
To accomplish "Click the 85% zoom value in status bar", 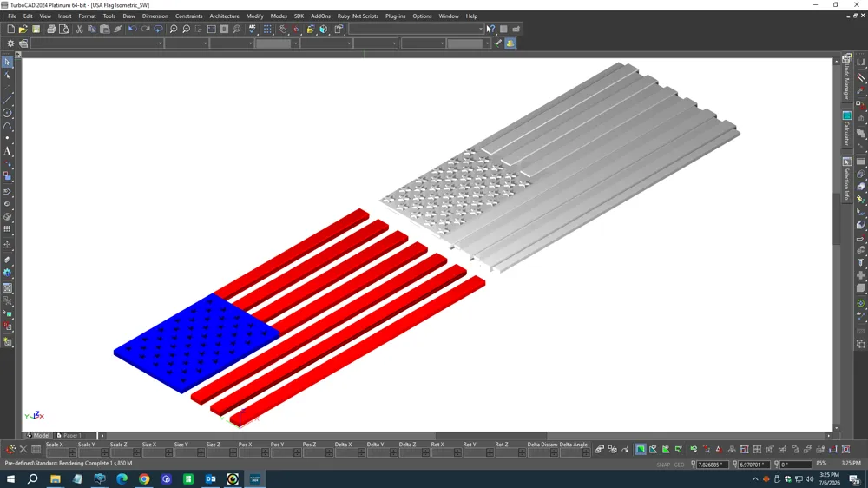I will point(821,464).
